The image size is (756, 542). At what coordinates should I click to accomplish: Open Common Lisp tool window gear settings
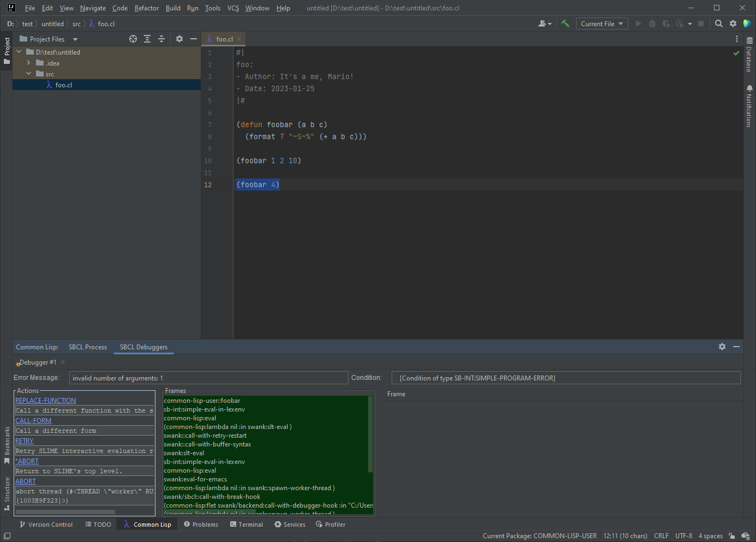[722, 347]
